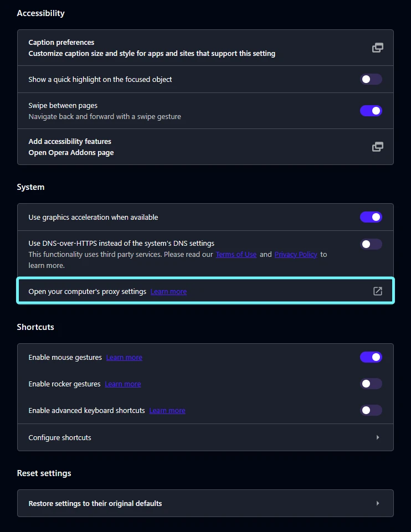Click the proxy settings open-external icon
This screenshot has height=532, width=411.
378,291
